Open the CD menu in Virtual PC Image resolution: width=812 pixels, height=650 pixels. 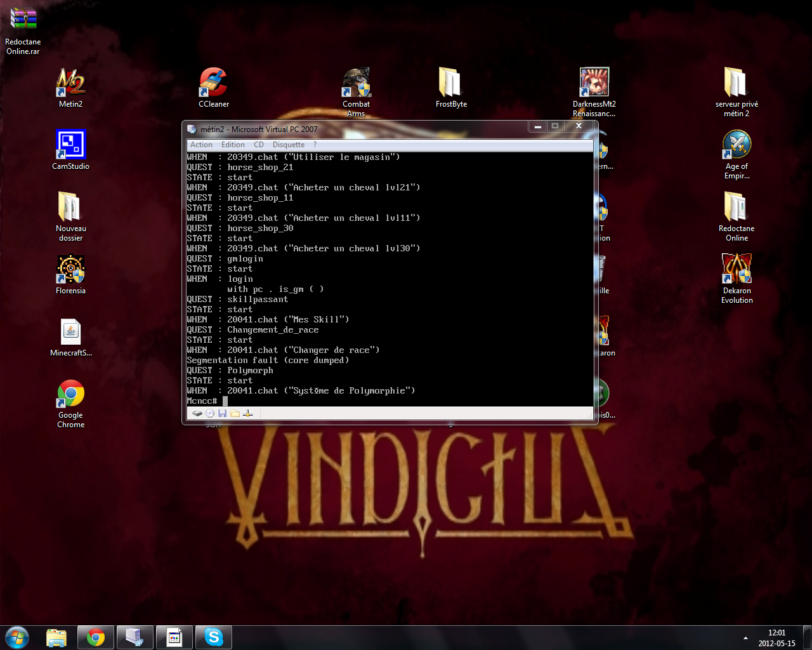coord(259,145)
